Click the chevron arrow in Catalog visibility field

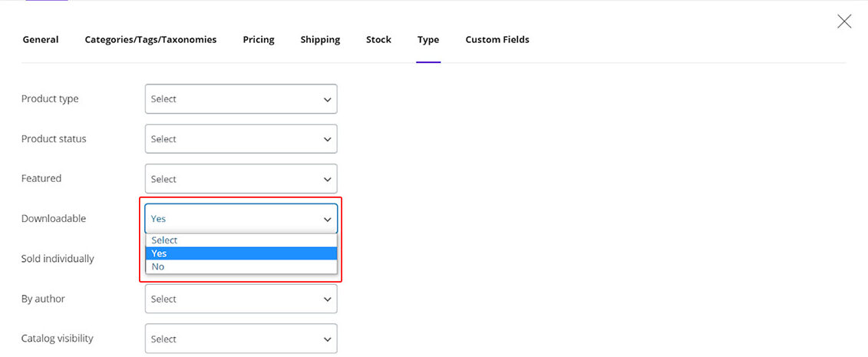pos(328,339)
